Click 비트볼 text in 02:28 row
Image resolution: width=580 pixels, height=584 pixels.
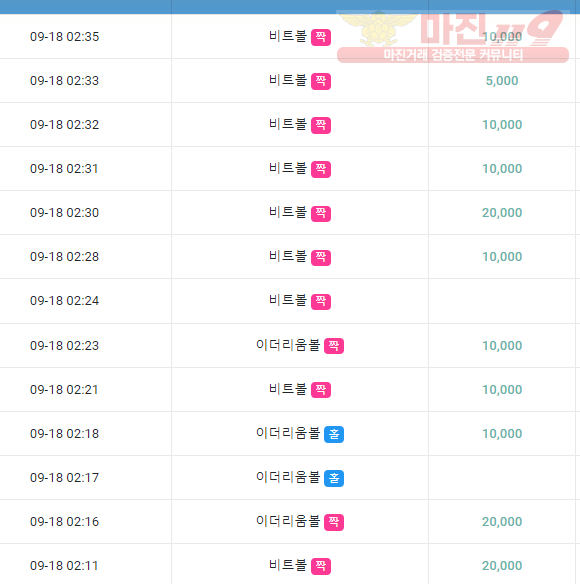click(288, 256)
